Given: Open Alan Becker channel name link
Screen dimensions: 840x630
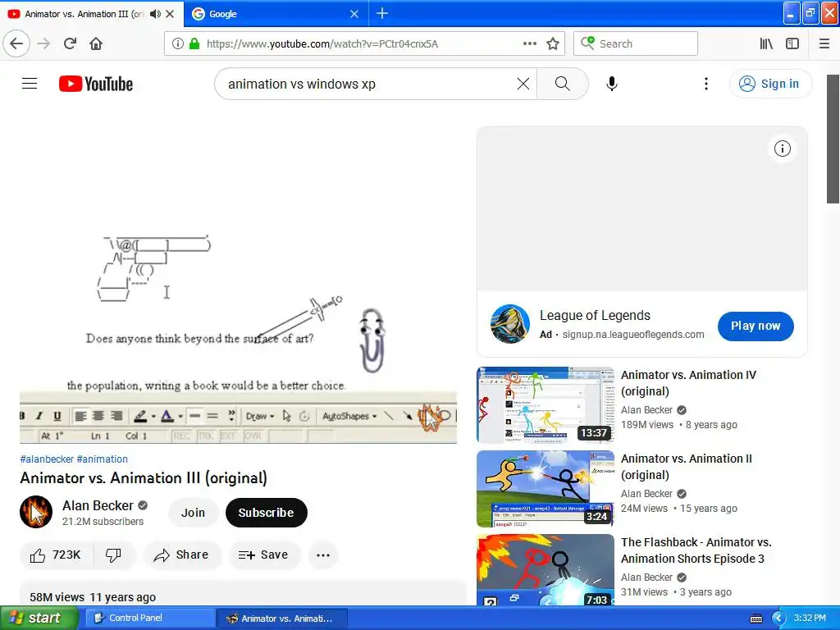Looking at the screenshot, I should click(98, 505).
